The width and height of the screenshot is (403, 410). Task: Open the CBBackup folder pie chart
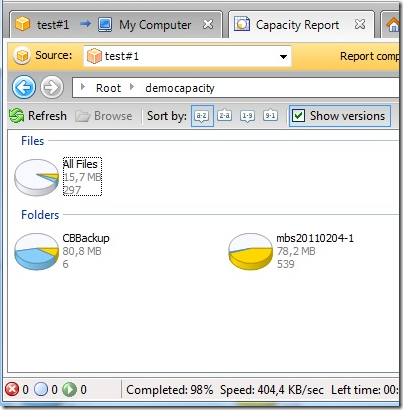coord(62,251)
